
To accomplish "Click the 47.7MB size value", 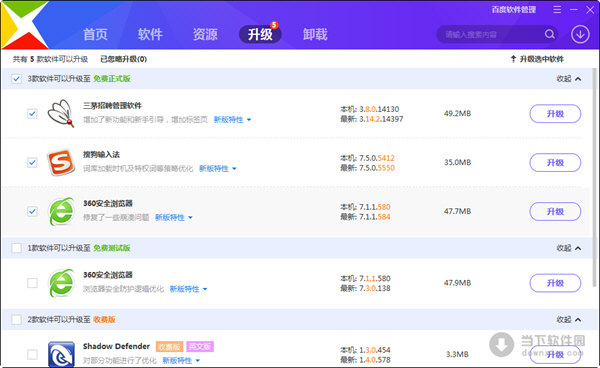I will pyautogui.click(x=457, y=211).
